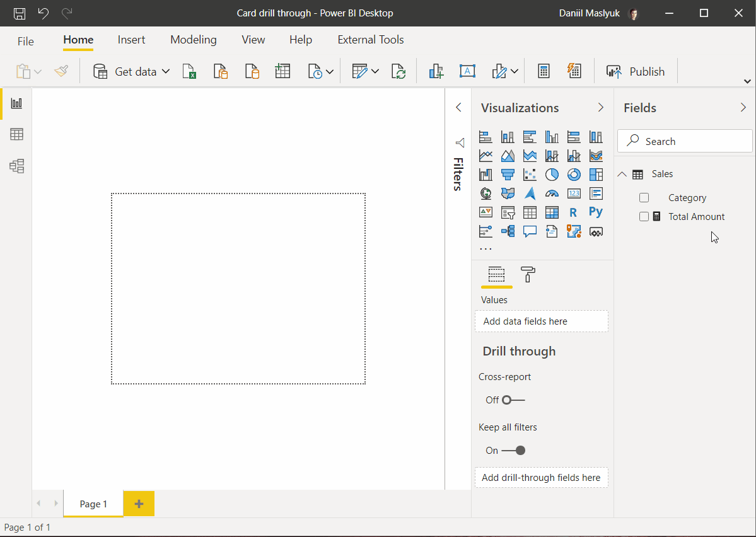Switch to Data view in sidebar
Image resolution: width=756 pixels, height=537 pixels.
click(x=16, y=134)
